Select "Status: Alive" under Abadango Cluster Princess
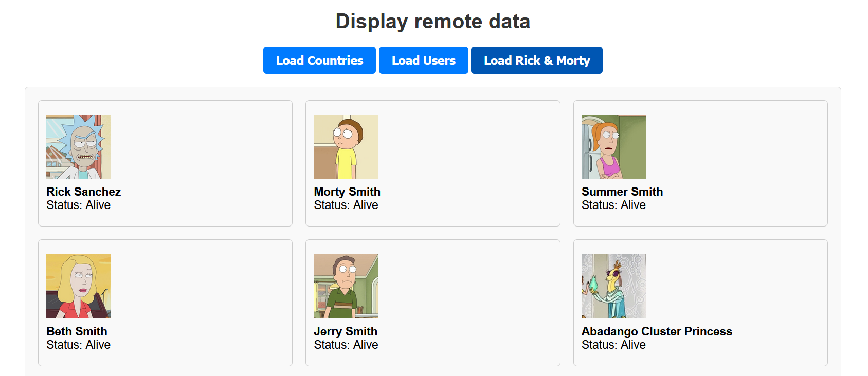The height and width of the screenshot is (376, 868). (x=613, y=345)
